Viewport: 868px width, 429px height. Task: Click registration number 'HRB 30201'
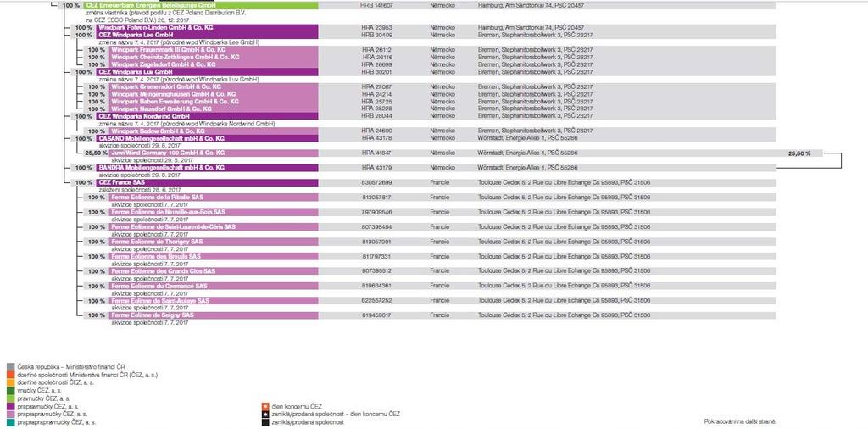tap(377, 72)
